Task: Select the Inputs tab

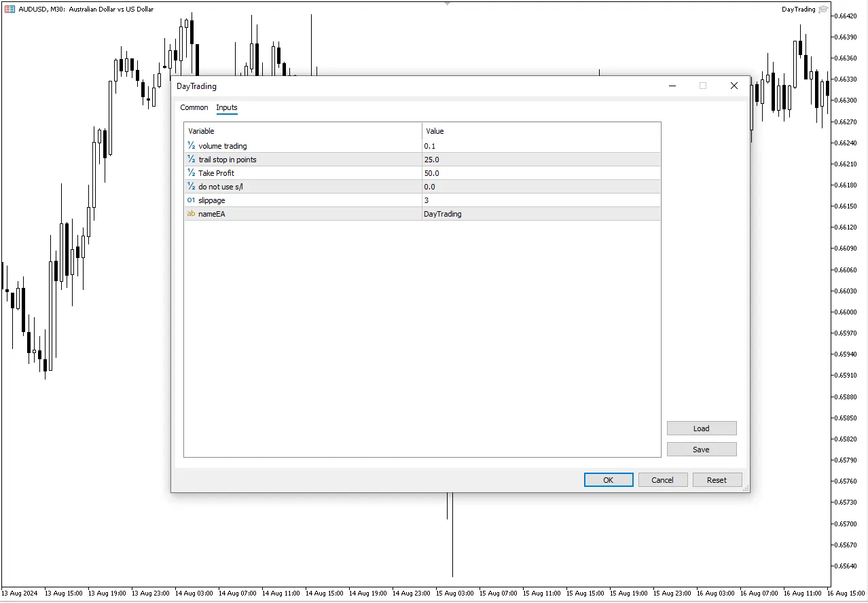Action: click(x=227, y=107)
